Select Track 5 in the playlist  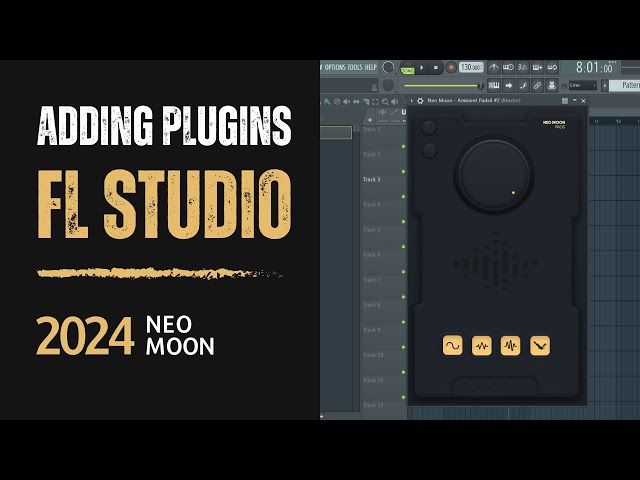tap(371, 229)
